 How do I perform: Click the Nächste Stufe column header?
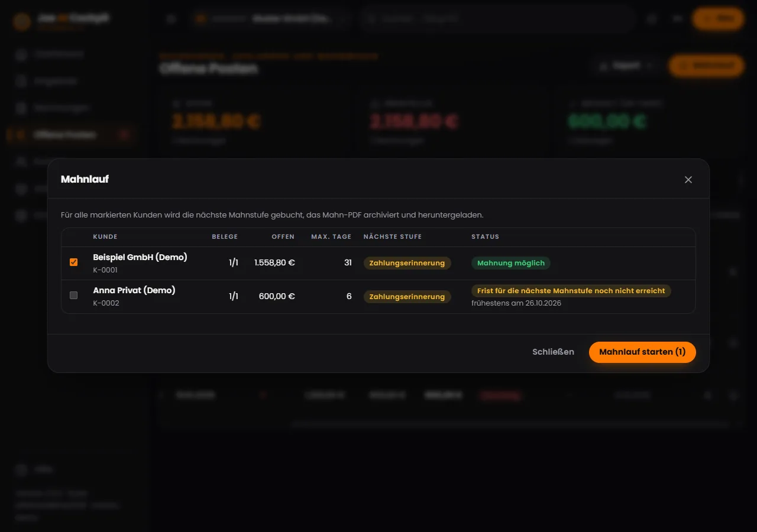pyautogui.click(x=393, y=236)
